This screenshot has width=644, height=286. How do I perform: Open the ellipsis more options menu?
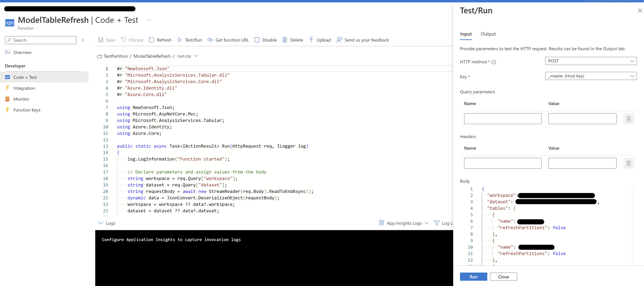click(x=149, y=20)
